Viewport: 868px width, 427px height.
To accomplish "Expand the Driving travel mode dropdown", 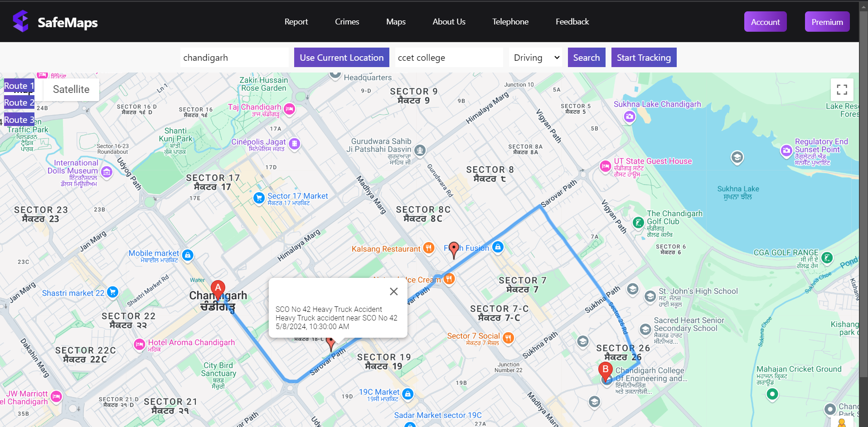I will 535,58.
